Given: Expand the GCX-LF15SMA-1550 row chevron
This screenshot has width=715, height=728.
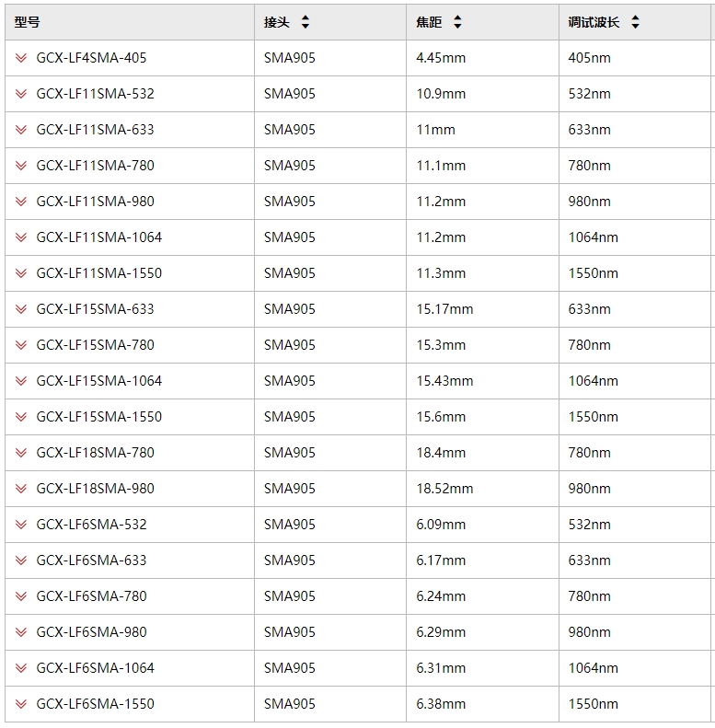Looking at the screenshot, I should (x=21, y=417).
